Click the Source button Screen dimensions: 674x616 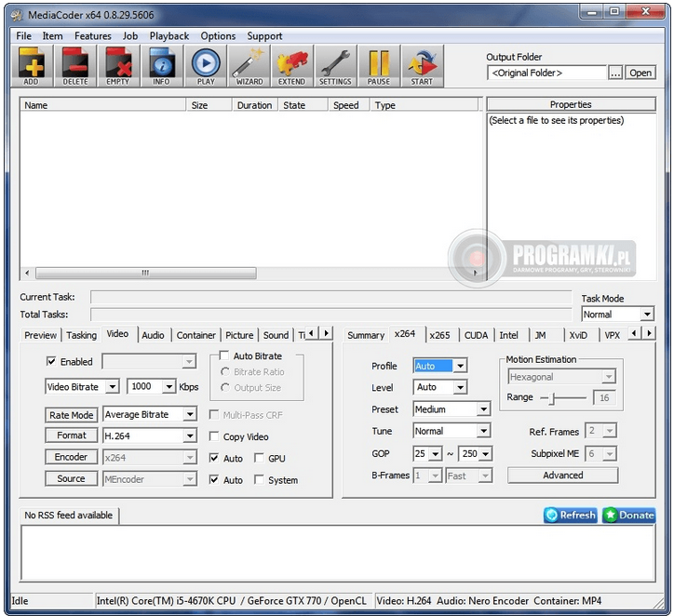pos(72,478)
